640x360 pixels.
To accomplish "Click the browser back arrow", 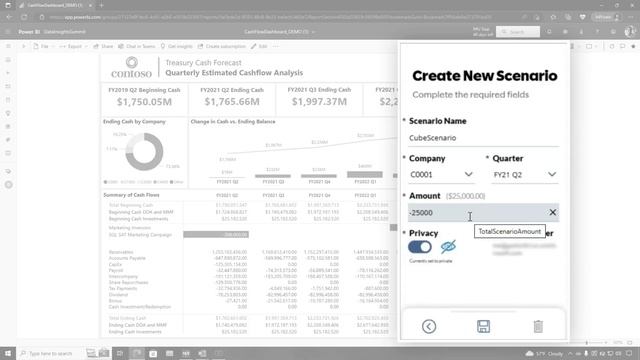I will [x=9, y=17].
